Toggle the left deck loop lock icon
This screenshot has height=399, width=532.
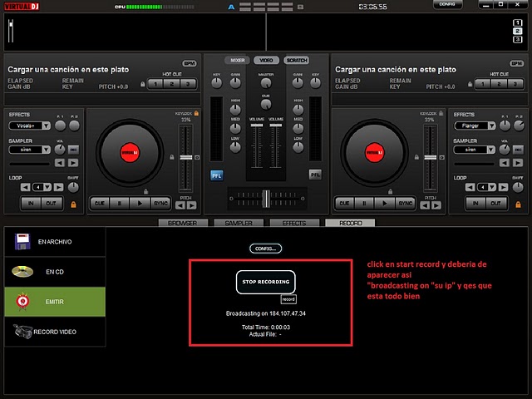point(73,204)
